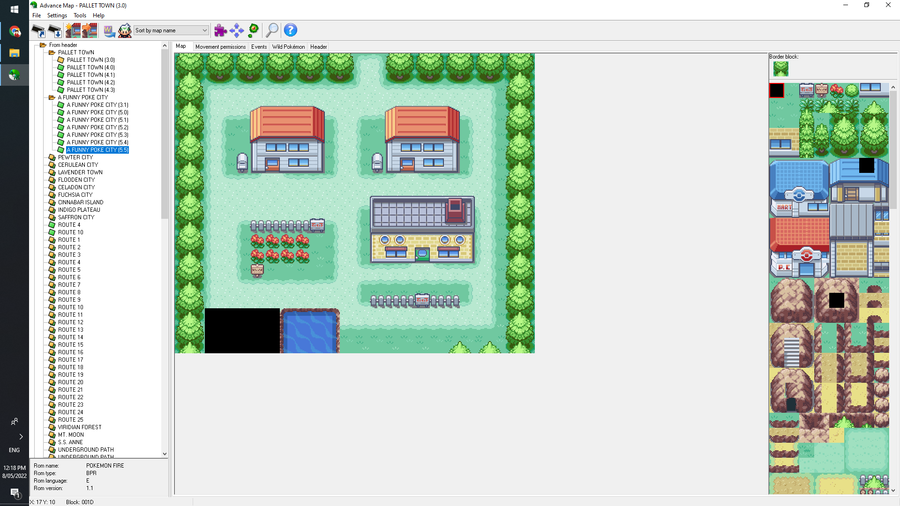Select the S.S. ANNE tree entry
Screen dimensions: 900x506
click(70, 442)
